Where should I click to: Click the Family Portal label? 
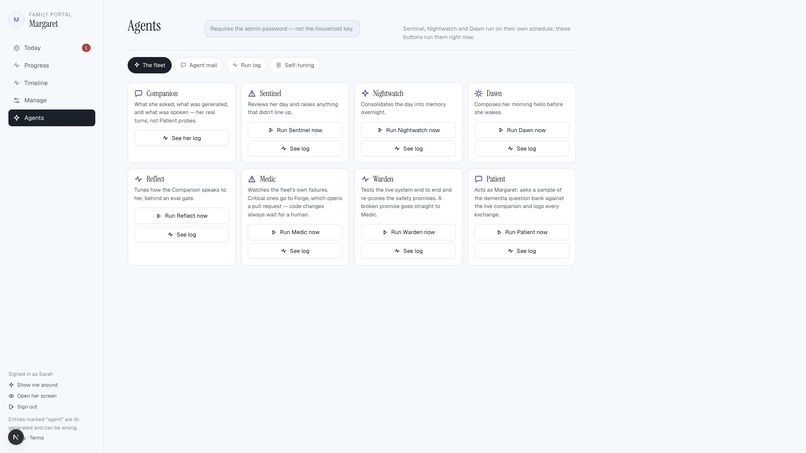click(50, 14)
